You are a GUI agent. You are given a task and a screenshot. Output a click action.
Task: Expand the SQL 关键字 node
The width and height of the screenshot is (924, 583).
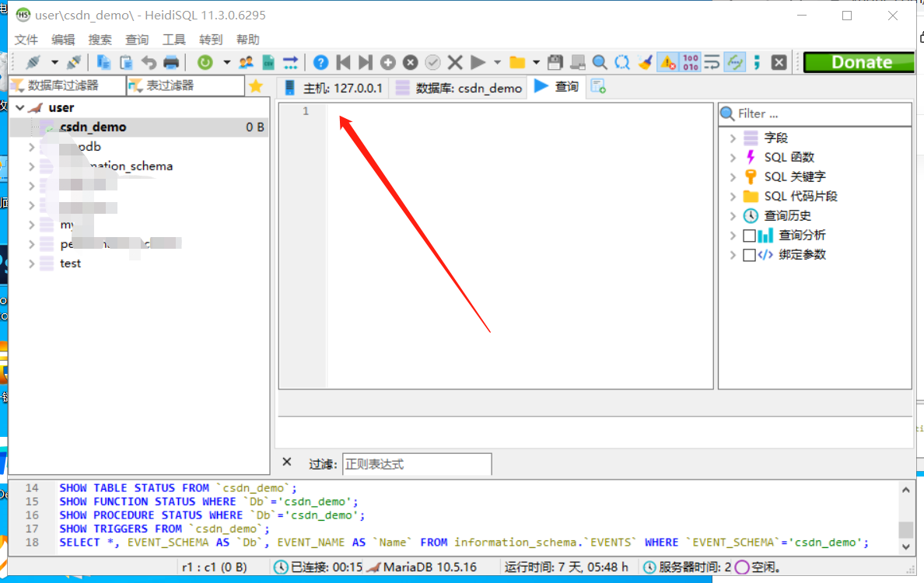[733, 176]
